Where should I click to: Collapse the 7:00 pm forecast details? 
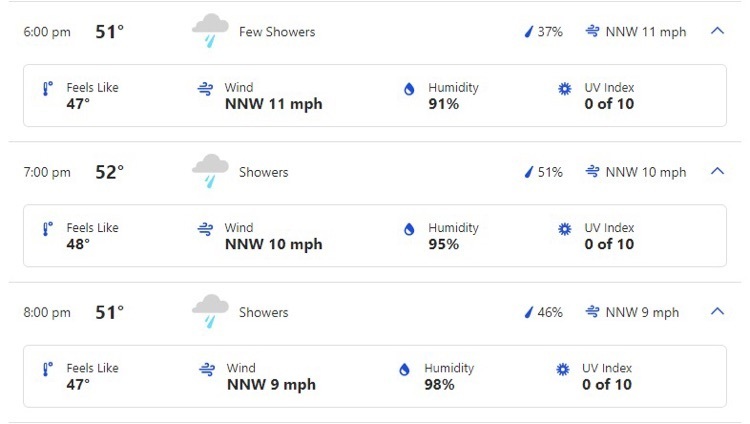717,171
